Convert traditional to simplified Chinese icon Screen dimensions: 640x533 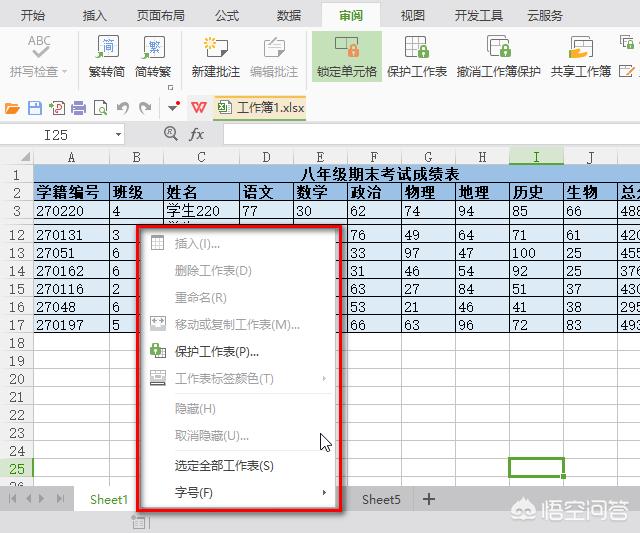pos(107,47)
